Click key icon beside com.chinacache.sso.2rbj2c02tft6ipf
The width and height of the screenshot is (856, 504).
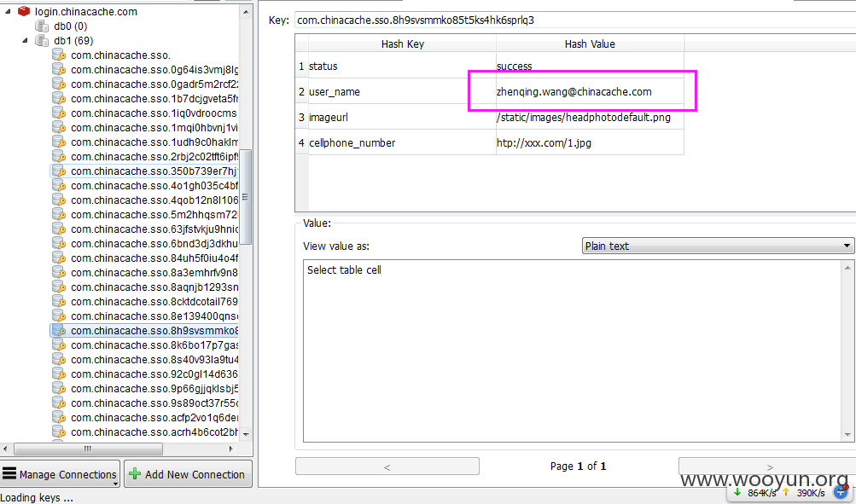tap(59, 157)
